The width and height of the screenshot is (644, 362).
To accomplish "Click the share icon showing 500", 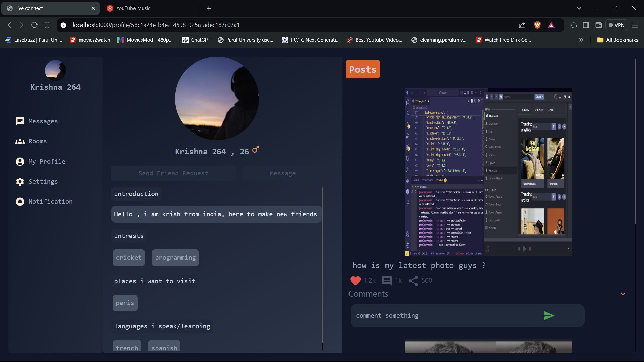I will (413, 280).
